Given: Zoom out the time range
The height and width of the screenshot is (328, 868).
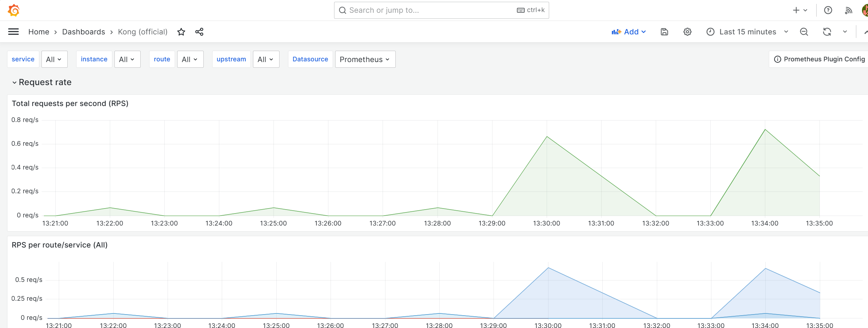Looking at the screenshot, I should point(804,32).
